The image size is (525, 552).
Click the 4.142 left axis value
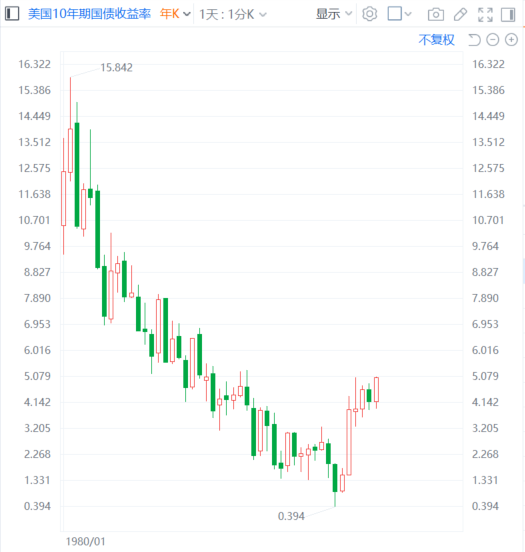click(x=37, y=402)
